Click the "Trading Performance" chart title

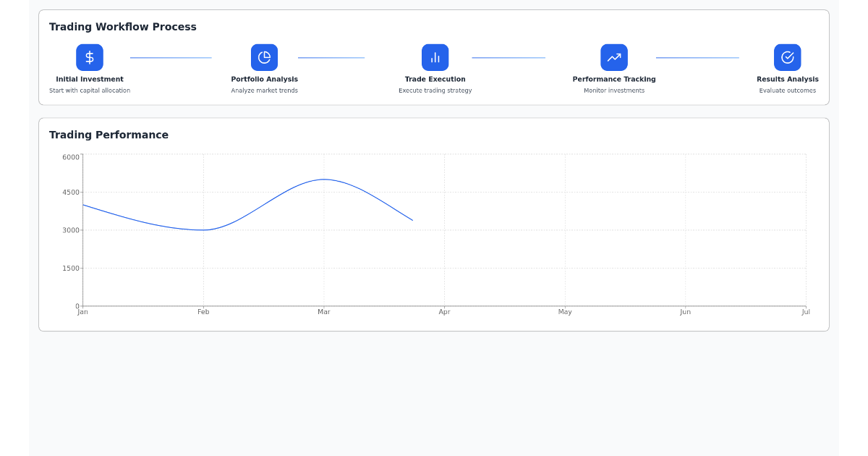(109, 135)
